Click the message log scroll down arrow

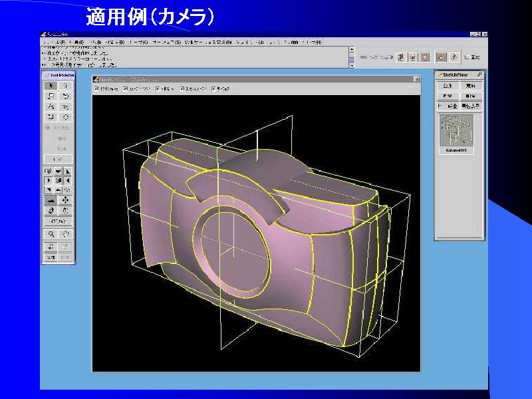tap(352, 65)
